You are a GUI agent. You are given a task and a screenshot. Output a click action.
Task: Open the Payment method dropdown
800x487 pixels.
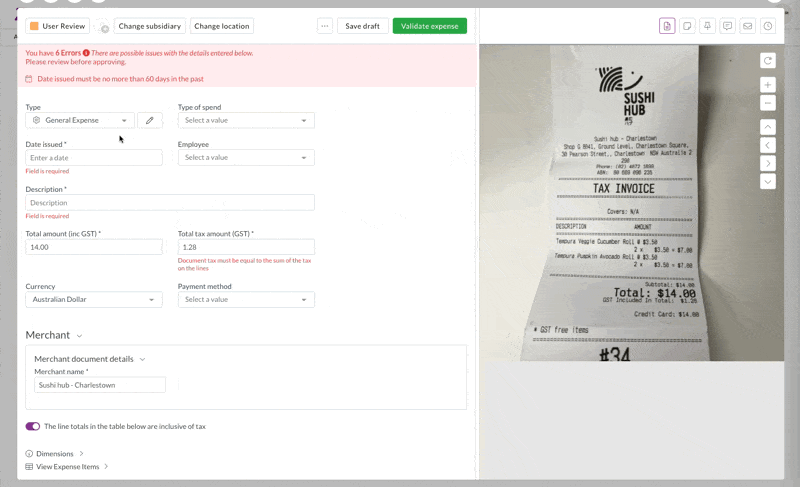(246, 299)
